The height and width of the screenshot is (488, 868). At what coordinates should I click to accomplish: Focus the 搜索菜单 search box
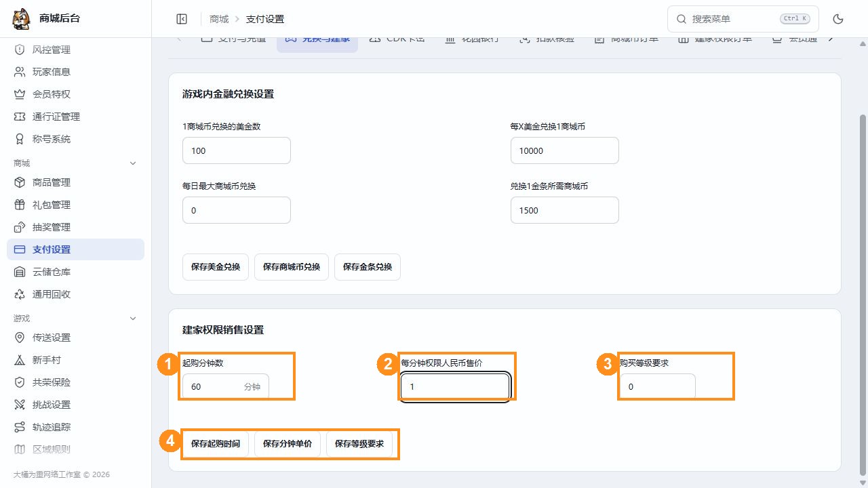743,19
